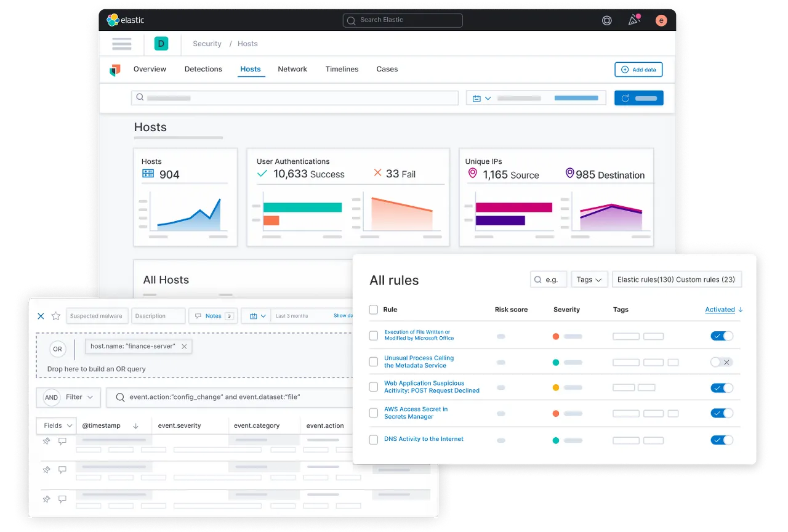Switch to the Network tab
Viewport: 788px width, 532px height.
pos(292,69)
